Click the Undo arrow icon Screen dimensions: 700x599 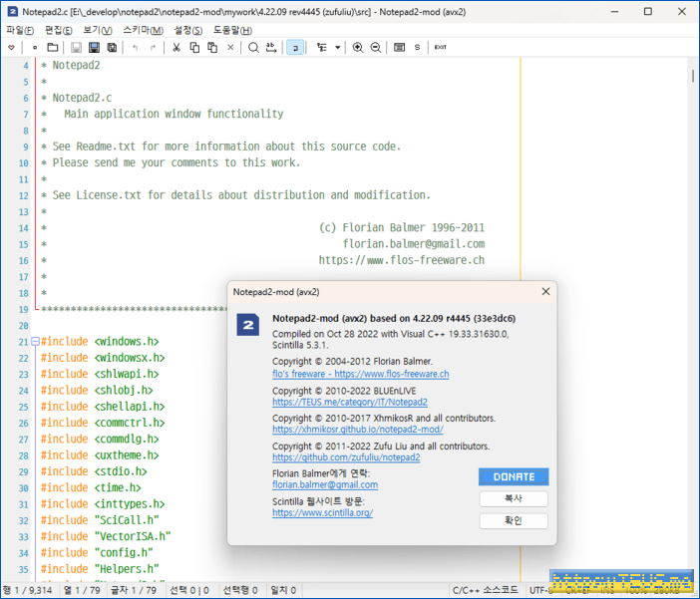click(136, 47)
